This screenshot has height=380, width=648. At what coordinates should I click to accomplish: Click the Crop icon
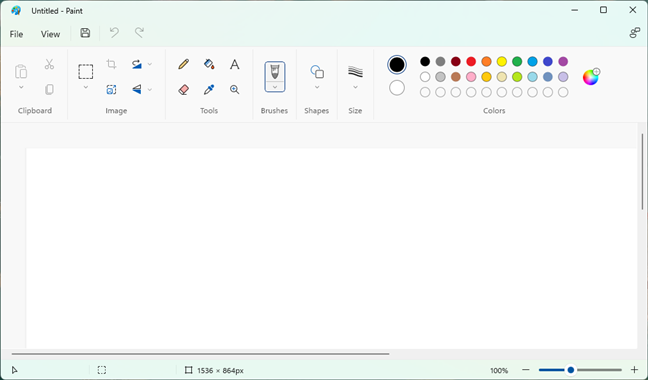tap(111, 64)
